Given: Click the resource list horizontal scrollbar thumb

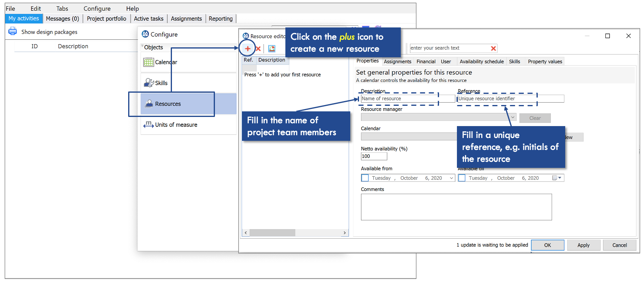Looking at the screenshot, I should click(272, 233).
